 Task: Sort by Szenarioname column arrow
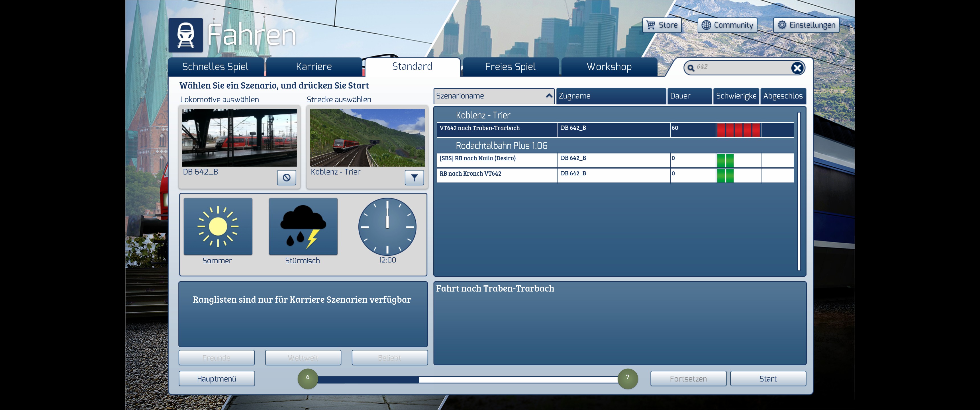click(x=549, y=96)
